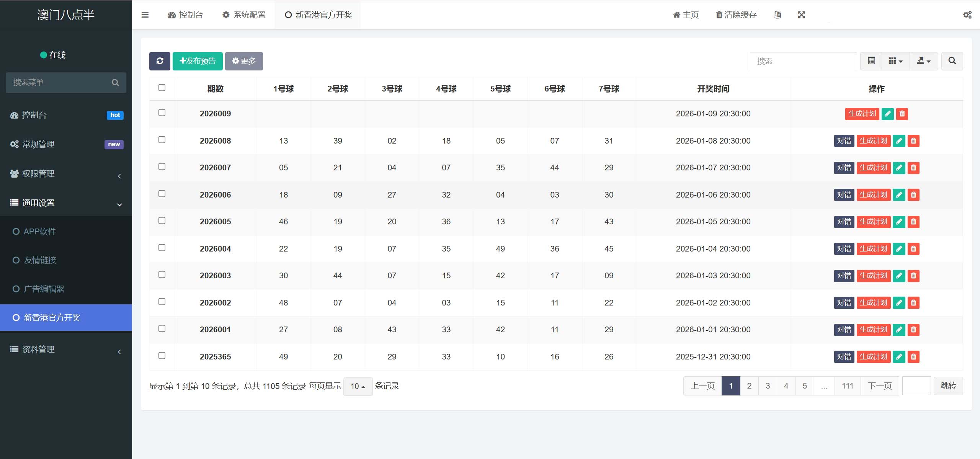Tick the checkbox for row 2026006
The image size is (980, 459).
coord(162,194)
